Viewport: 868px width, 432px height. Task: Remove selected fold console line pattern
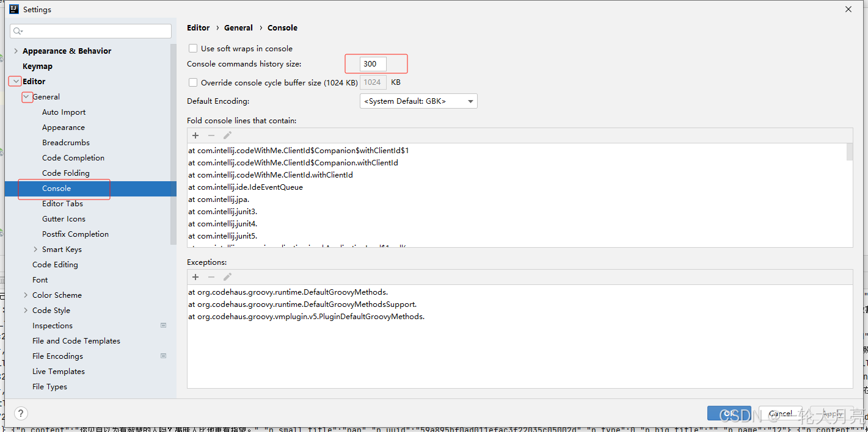tap(211, 135)
